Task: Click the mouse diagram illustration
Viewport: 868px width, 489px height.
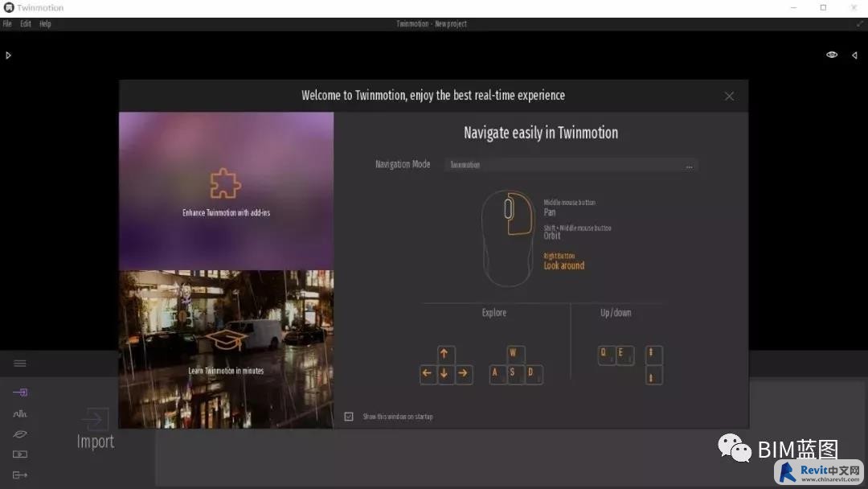Action: pos(508,239)
